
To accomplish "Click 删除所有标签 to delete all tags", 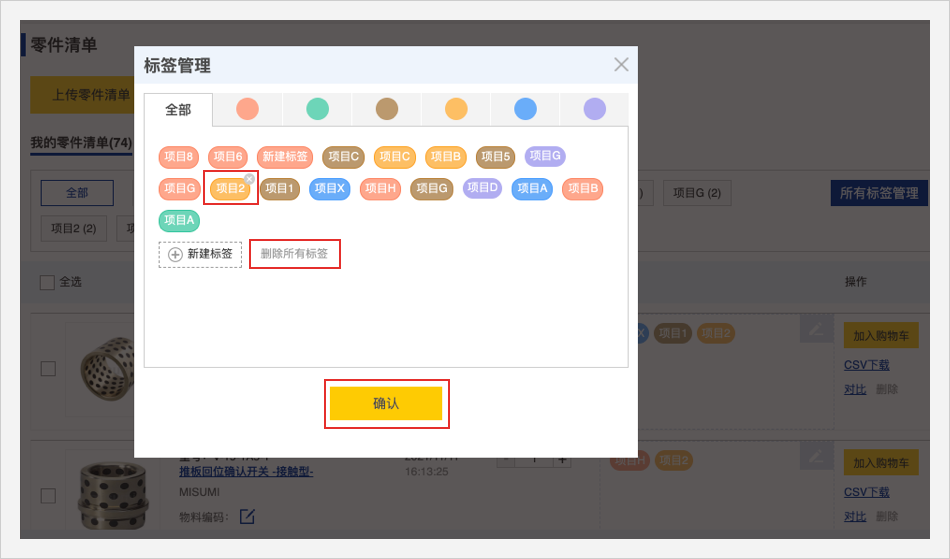I will pos(294,254).
